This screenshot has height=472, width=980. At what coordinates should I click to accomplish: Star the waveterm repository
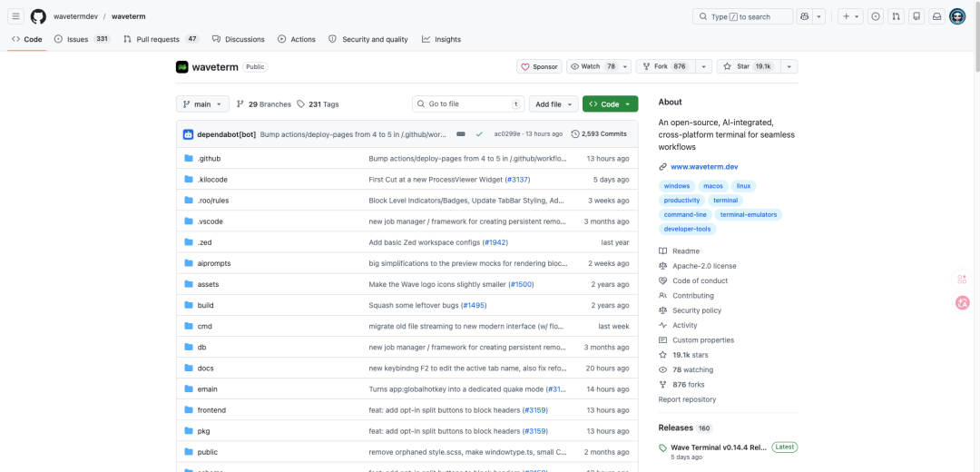click(748, 66)
